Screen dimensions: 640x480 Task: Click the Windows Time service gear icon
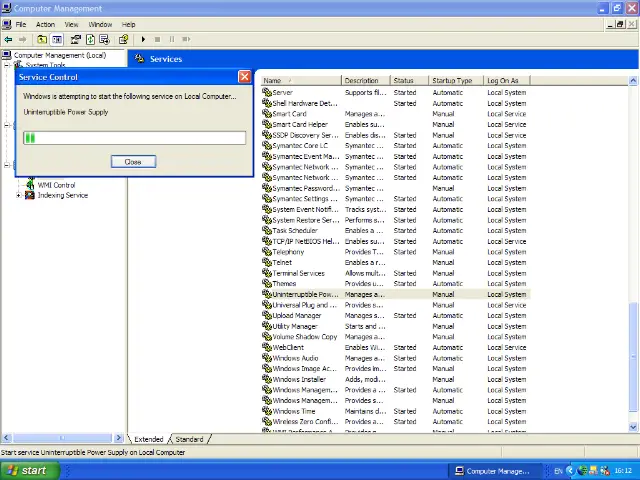pyautogui.click(x=267, y=411)
